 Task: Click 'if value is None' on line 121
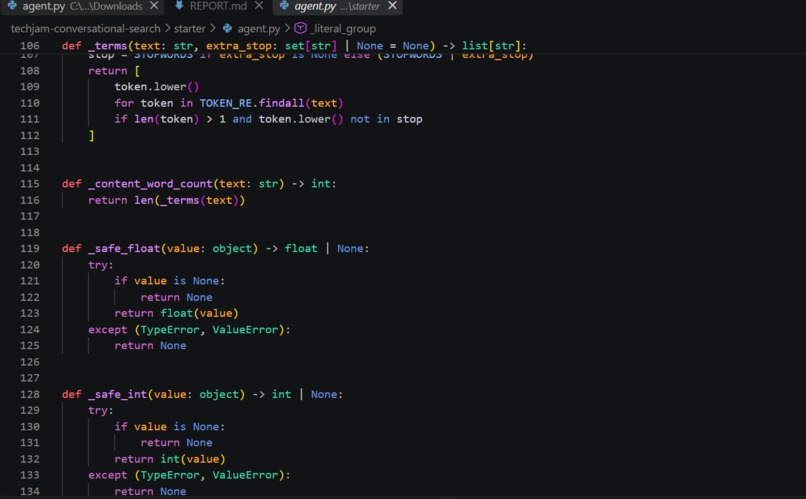[167, 281]
